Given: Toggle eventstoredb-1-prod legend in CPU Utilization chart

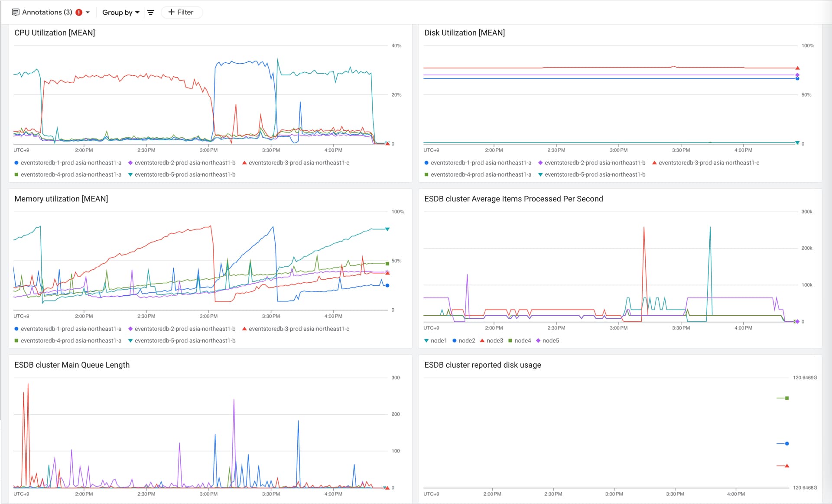Looking at the screenshot, I should point(68,163).
